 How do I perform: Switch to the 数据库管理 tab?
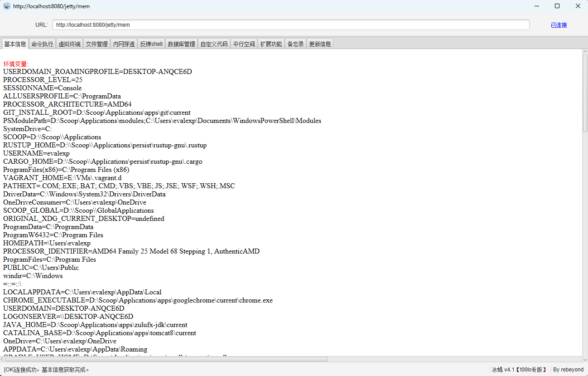click(x=181, y=44)
